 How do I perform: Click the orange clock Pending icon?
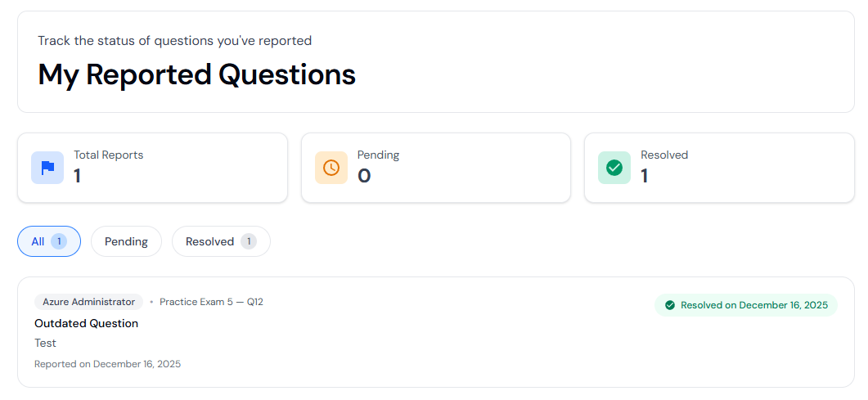331,168
